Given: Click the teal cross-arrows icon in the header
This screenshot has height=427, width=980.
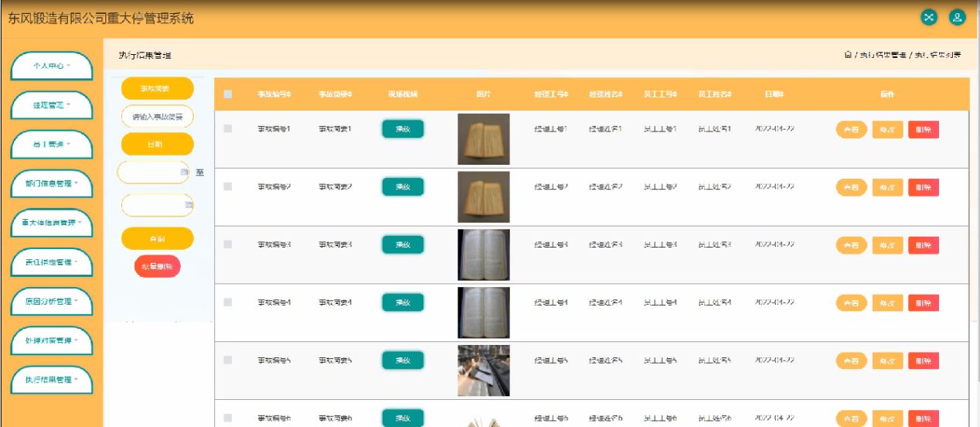Looking at the screenshot, I should (x=929, y=18).
